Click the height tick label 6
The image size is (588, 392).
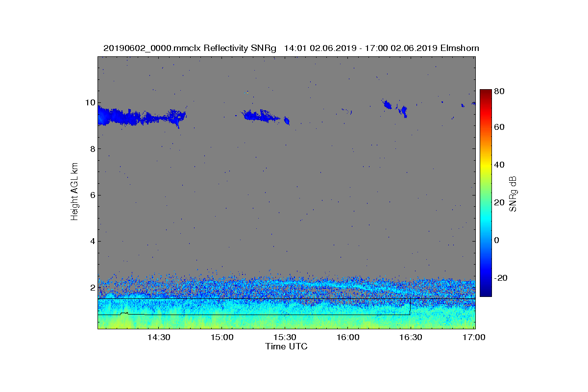tap(92, 195)
